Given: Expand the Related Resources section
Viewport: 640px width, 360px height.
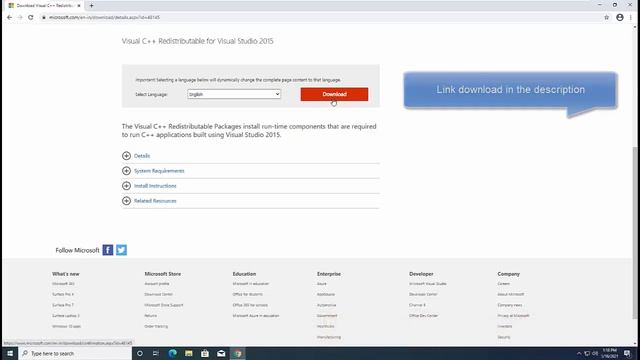Looking at the screenshot, I should coord(149,201).
